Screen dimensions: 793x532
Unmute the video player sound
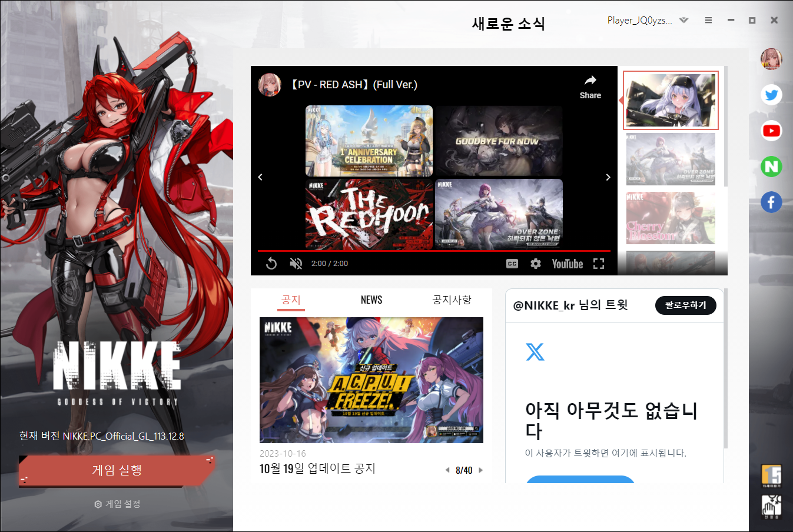pyautogui.click(x=296, y=264)
